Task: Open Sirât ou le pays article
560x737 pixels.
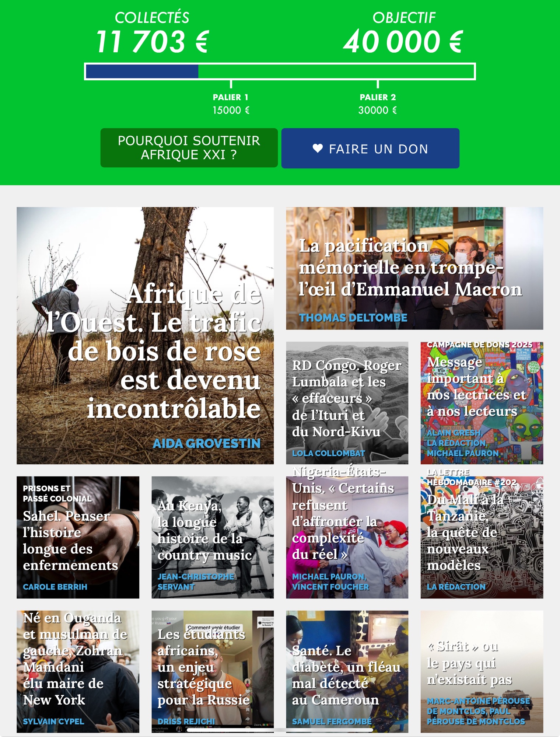Action: click(x=482, y=671)
